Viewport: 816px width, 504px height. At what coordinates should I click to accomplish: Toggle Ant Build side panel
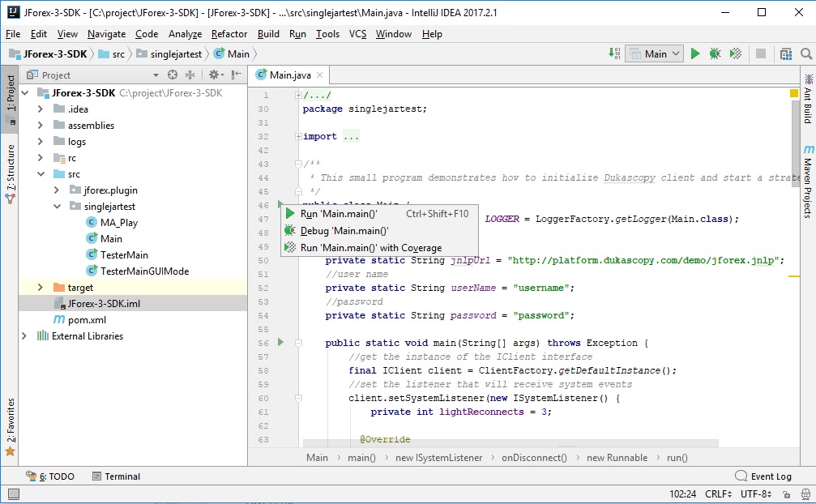tap(808, 99)
